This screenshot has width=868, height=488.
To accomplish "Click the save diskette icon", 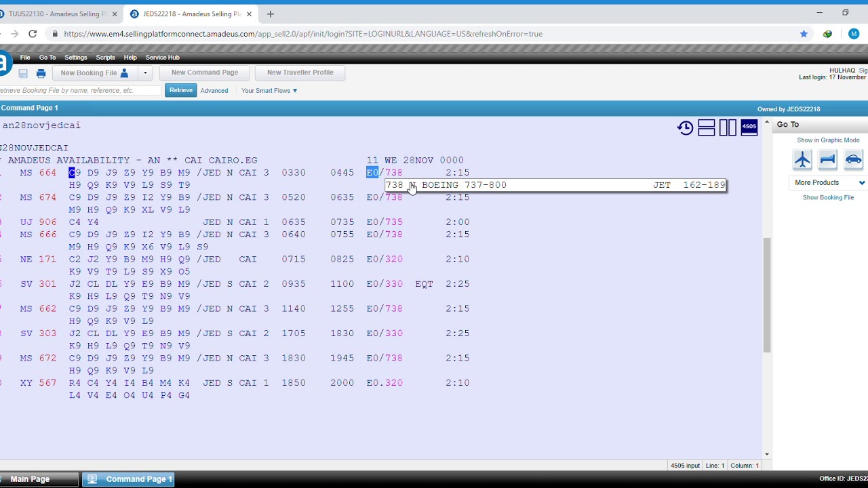I will (x=23, y=73).
